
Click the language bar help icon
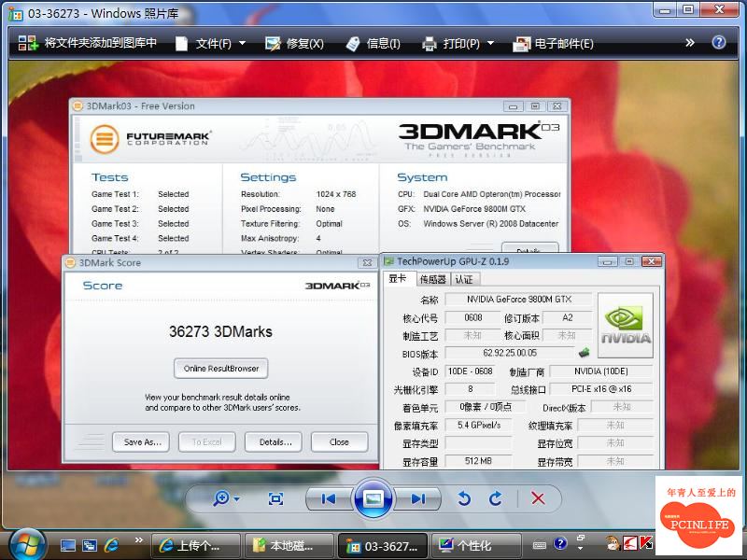coord(560,543)
